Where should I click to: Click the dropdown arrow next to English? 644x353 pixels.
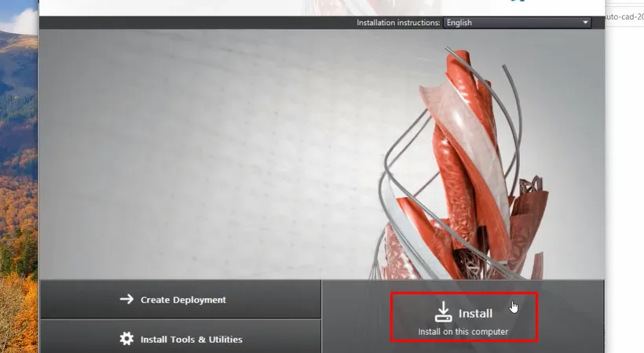585,23
